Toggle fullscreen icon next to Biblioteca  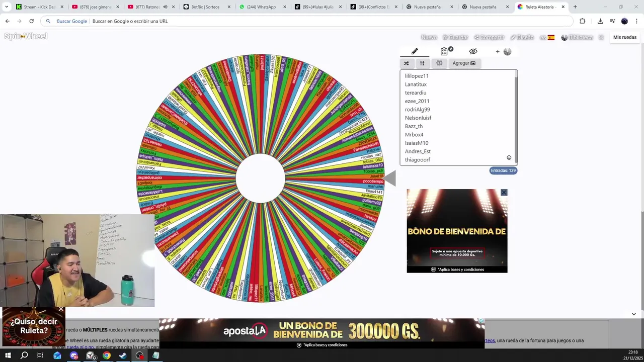601,37
